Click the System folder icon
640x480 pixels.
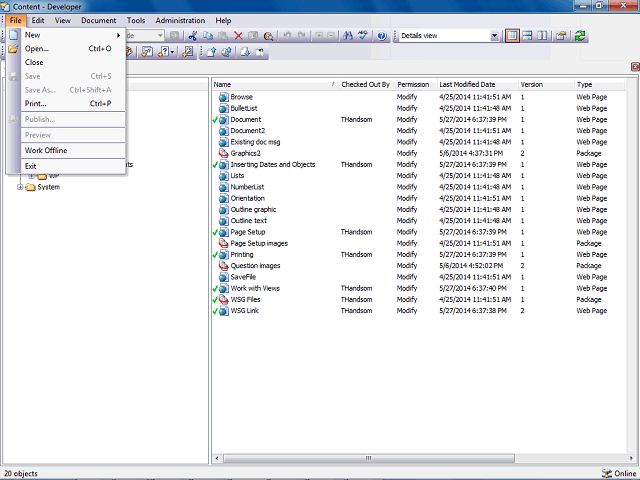[x=30, y=187]
